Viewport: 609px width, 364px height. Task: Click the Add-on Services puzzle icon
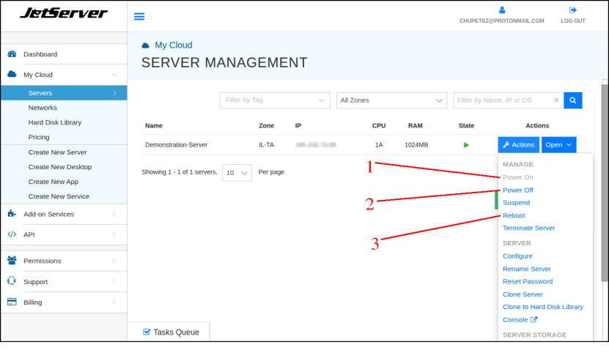pyautogui.click(x=12, y=214)
